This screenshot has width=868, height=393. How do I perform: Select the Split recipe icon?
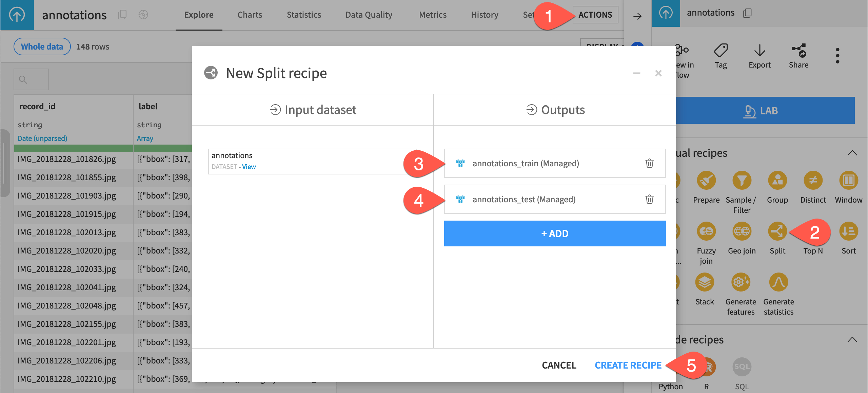click(x=777, y=231)
